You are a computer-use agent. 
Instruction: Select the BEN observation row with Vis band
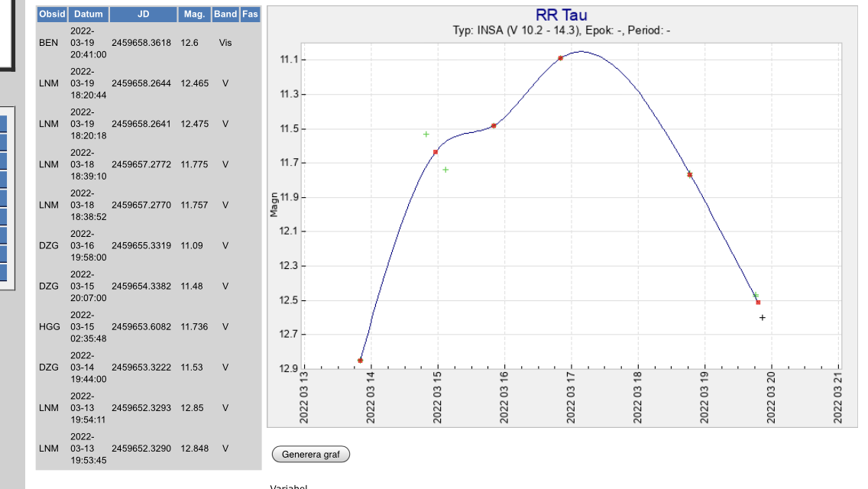coord(48,44)
